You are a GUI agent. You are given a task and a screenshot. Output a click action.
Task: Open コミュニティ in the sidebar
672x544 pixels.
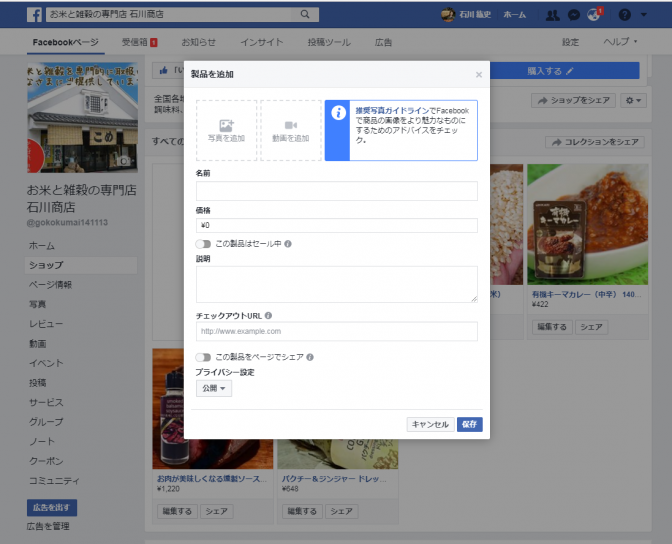(54, 481)
